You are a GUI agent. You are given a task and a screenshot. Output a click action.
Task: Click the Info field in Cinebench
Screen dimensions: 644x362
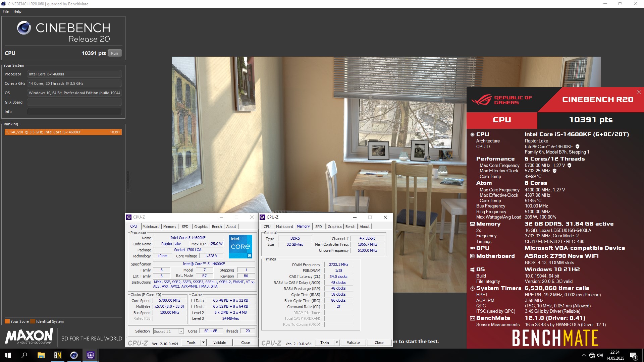[x=74, y=112]
